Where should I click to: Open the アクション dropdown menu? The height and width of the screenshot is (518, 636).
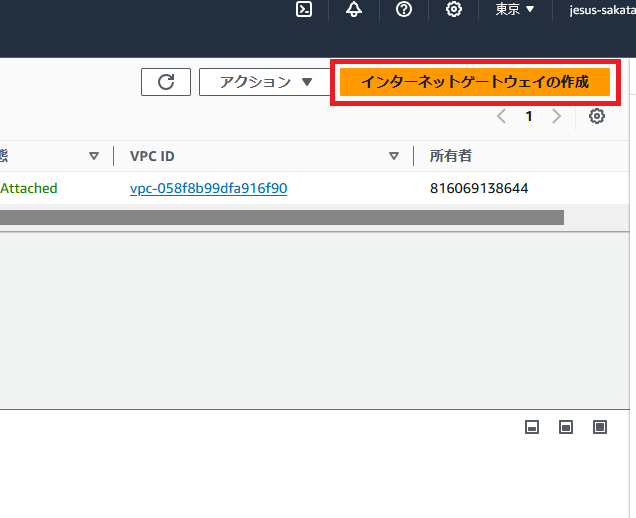(266, 82)
